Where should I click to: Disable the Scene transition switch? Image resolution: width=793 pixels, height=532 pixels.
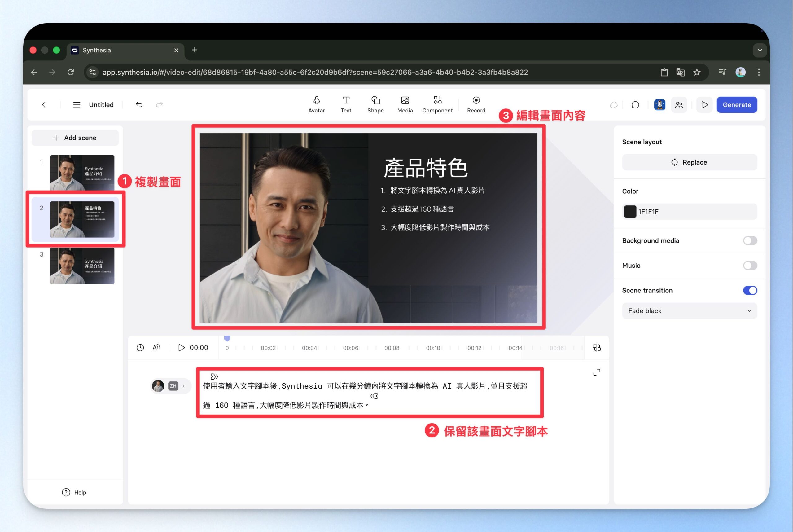tap(750, 290)
